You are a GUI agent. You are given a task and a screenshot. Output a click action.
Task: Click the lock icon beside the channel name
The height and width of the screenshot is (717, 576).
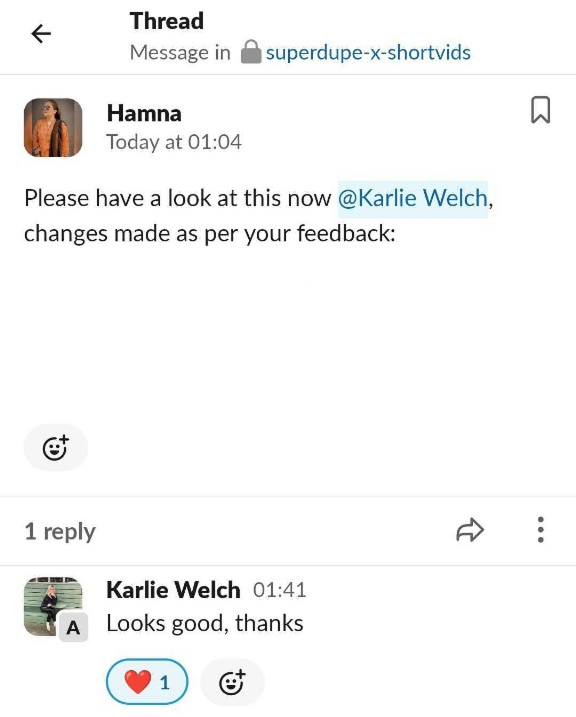(x=251, y=52)
